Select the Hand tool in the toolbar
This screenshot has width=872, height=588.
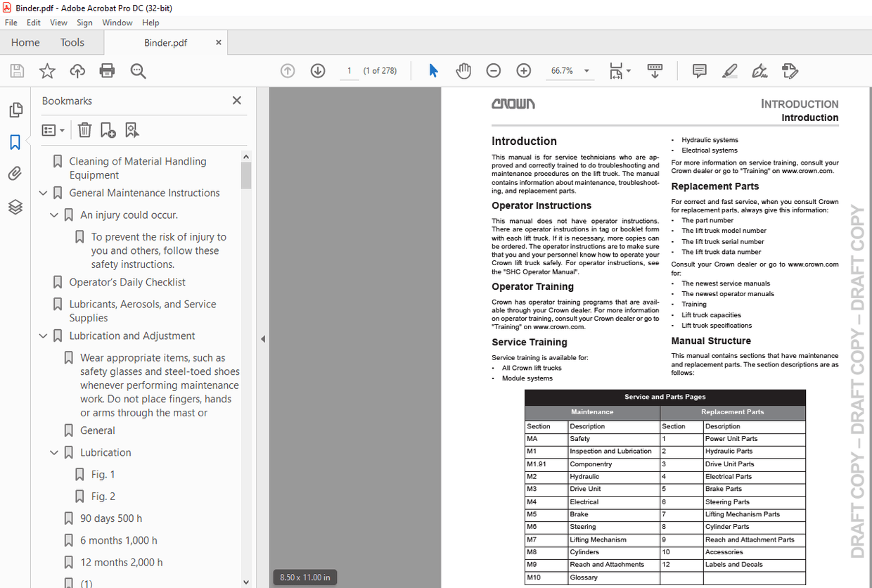click(463, 70)
